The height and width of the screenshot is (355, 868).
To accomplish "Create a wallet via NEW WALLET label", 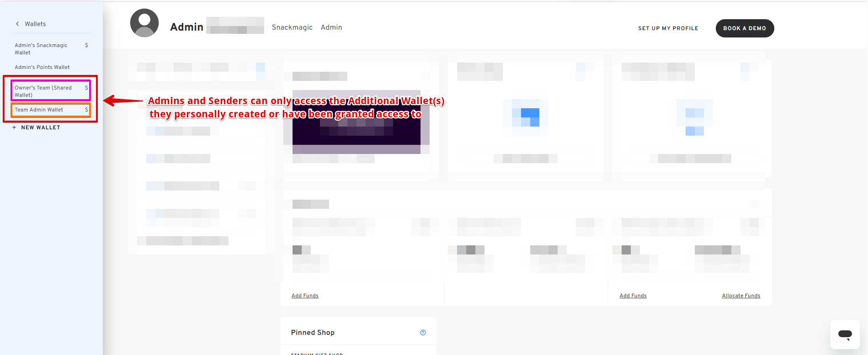I will click(x=41, y=127).
